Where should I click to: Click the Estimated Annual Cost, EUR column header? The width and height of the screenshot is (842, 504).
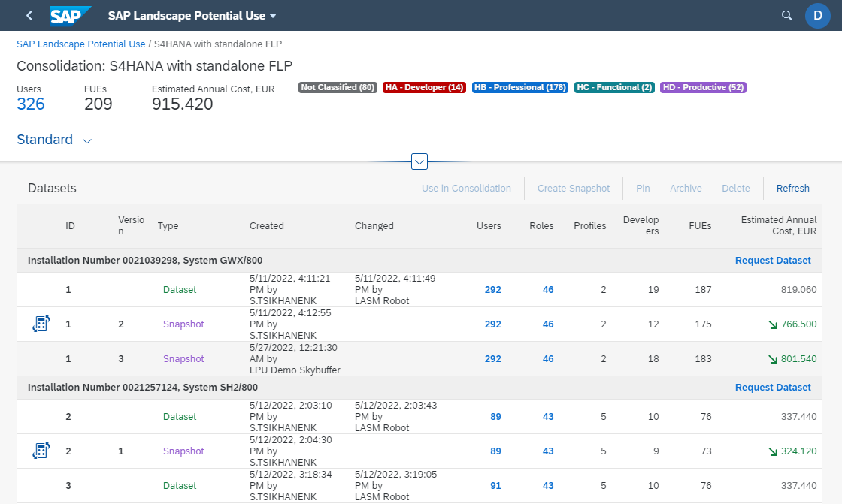click(x=779, y=225)
